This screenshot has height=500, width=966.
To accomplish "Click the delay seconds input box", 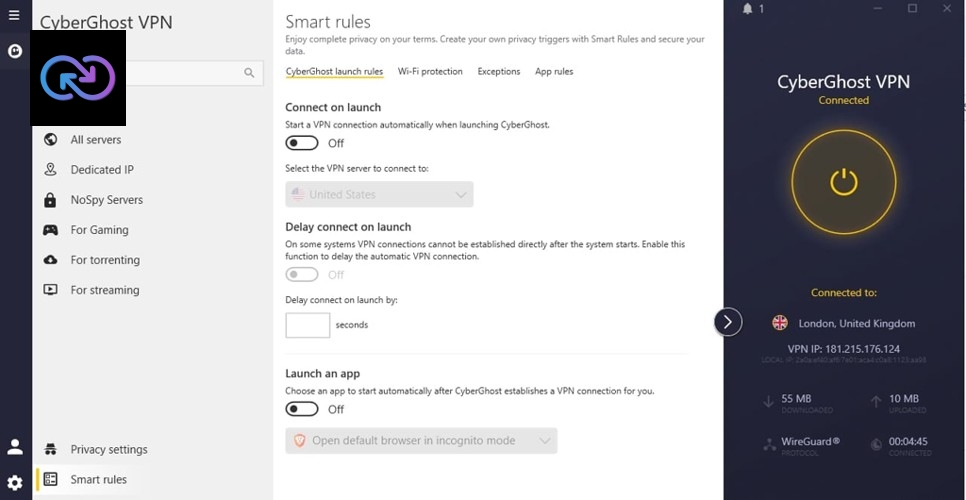I will pos(307,325).
